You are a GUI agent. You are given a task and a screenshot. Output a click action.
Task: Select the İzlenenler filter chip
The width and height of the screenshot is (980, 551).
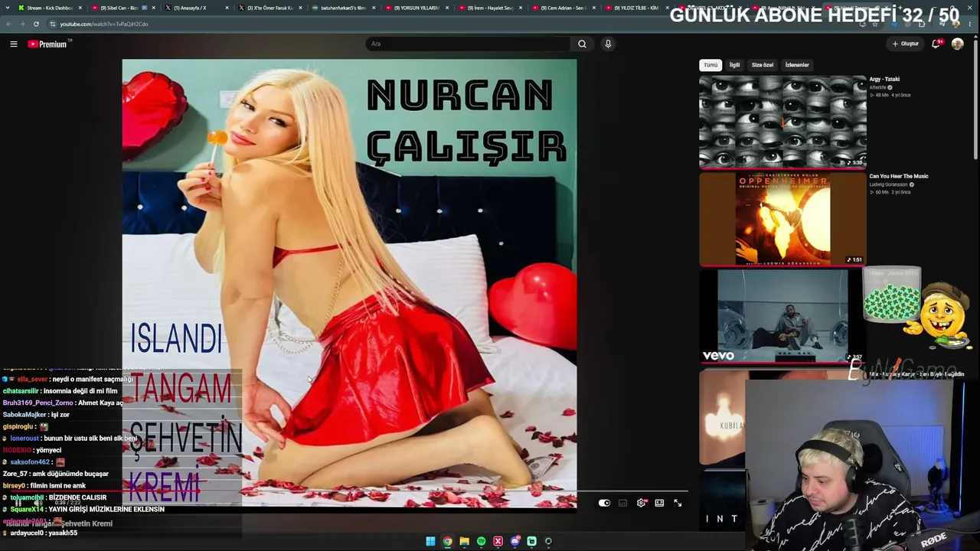coord(797,65)
